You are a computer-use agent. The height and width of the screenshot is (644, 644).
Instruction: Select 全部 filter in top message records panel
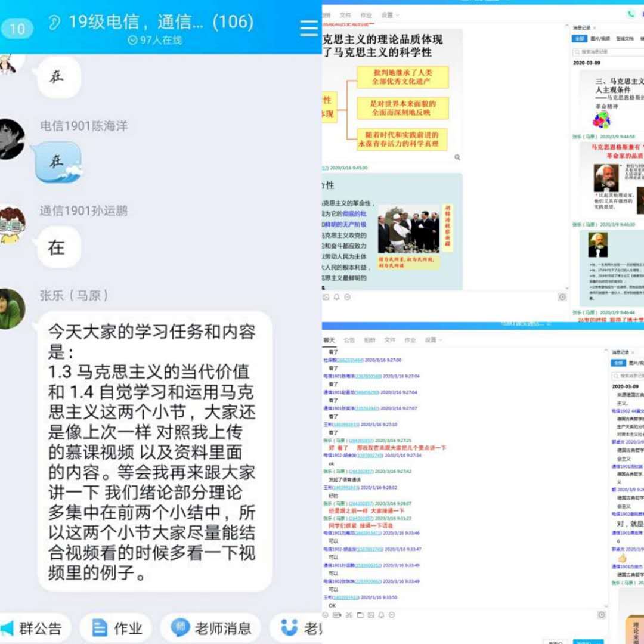click(x=580, y=38)
